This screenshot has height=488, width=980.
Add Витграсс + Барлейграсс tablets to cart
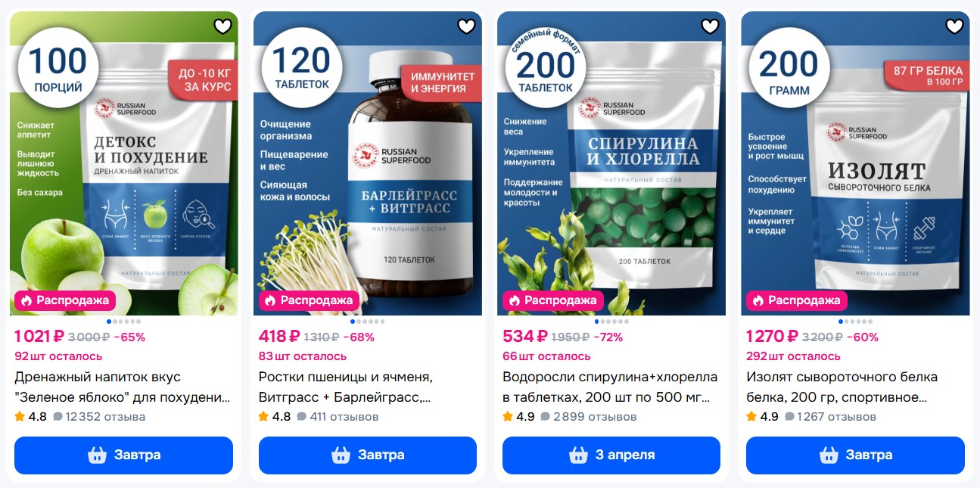coord(368,455)
